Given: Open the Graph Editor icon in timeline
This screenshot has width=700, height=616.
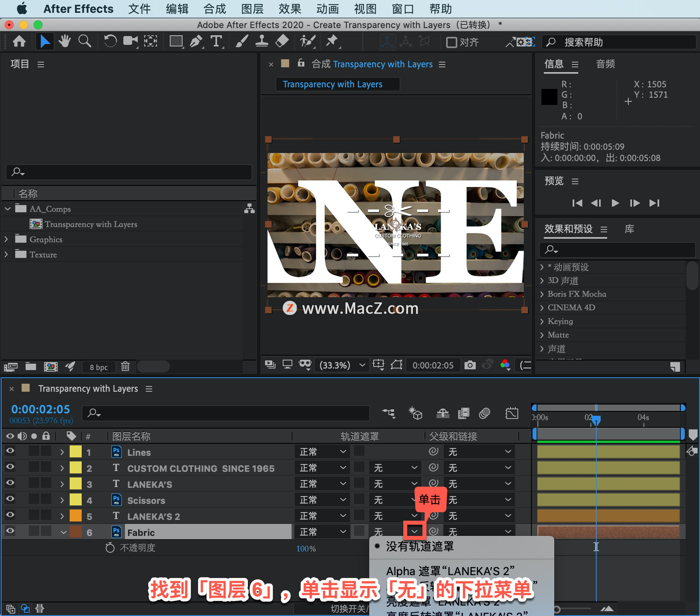Looking at the screenshot, I should [x=512, y=413].
